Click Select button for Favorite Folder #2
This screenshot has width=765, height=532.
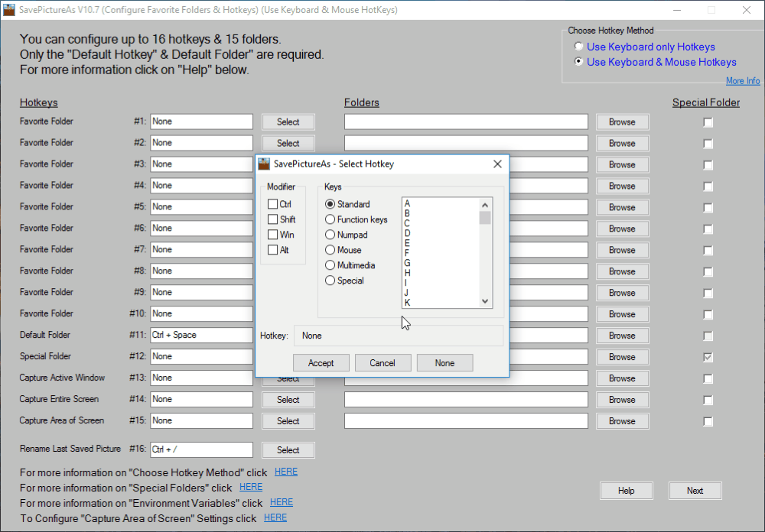tap(288, 144)
